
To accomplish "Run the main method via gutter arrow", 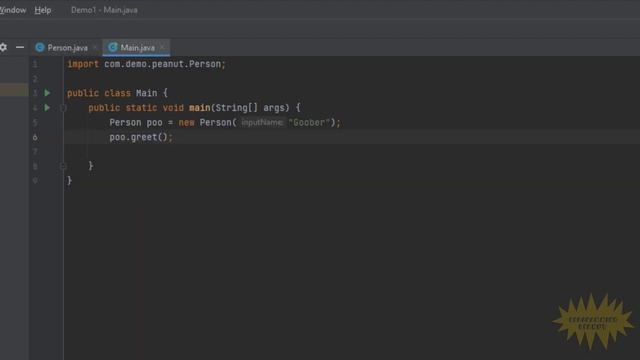I will pyautogui.click(x=47, y=108).
